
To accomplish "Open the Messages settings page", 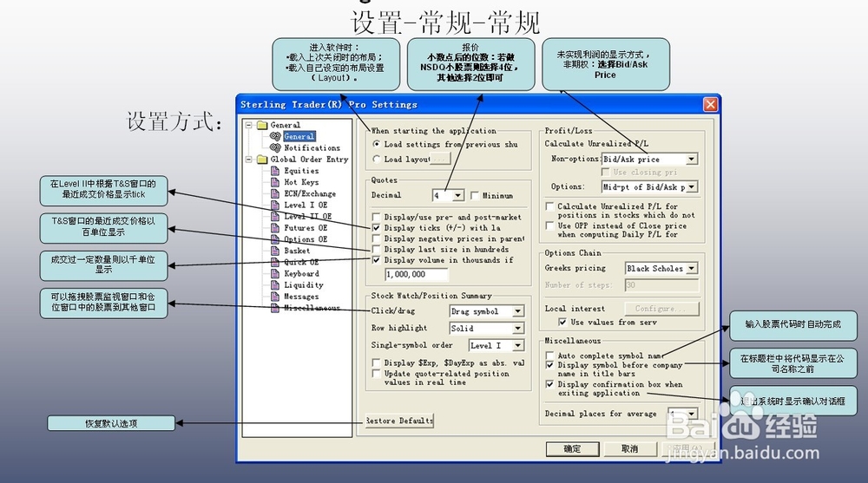I will (302, 297).
